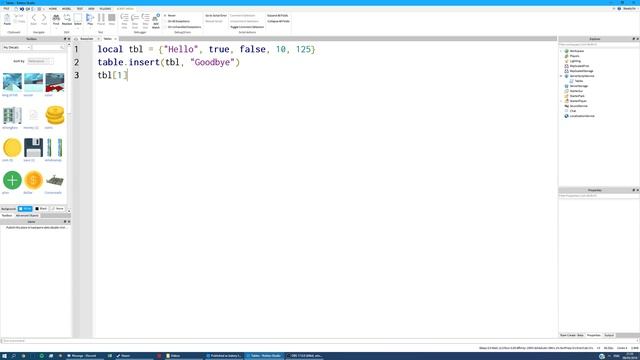Open the TEST ribbon tab
This screenshot has width=640, height=360.
click(x=80, y=9)
